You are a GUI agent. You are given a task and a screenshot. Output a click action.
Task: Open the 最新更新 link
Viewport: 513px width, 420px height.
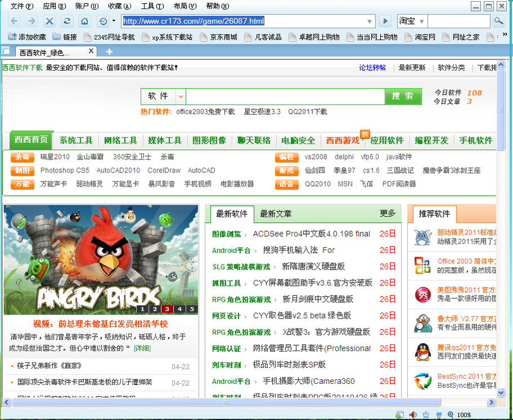412,68
